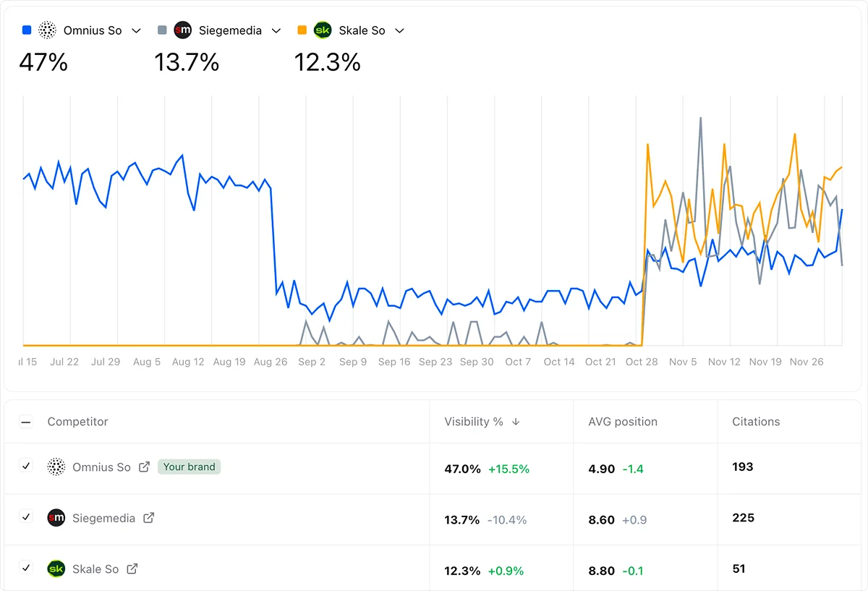Viewport: 868px width, 591px height.
Task: Click the descending sort arrow beside Visibility %
Action: (515, 421)
